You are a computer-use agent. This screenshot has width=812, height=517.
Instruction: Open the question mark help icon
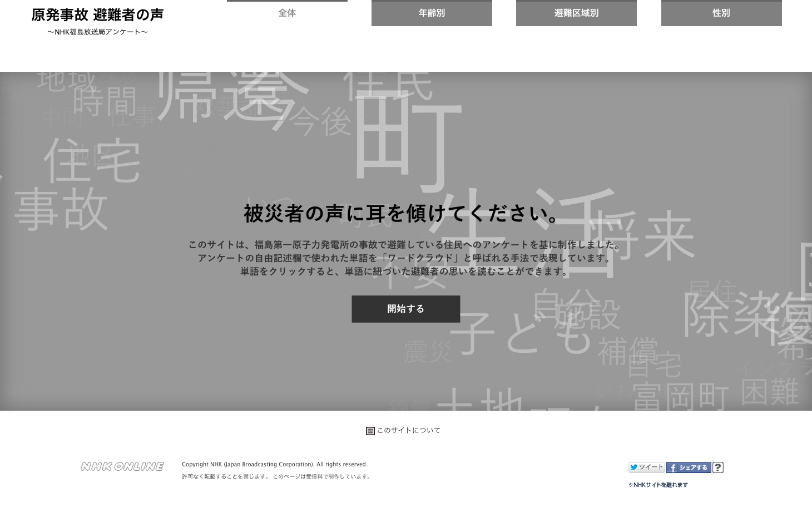tap(718, 467)
